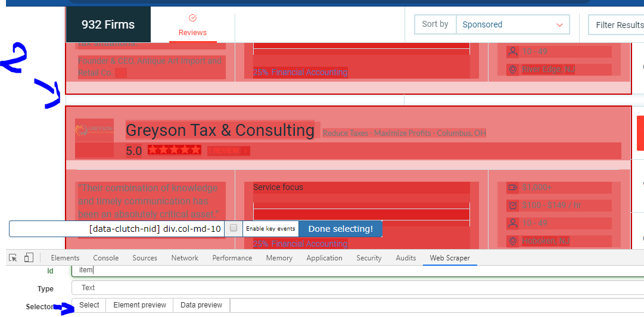Click upper 25% Financial Accounting link

point(300,72)
